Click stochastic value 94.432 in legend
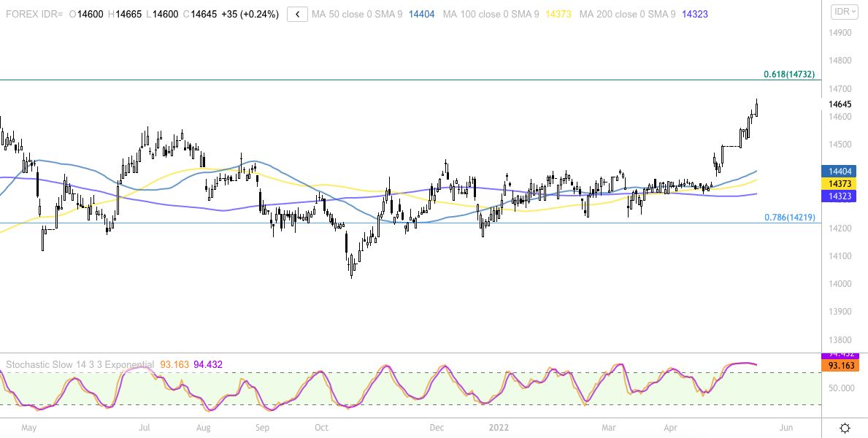This screenshot has width=868, height=438. [x=208, y=365]
